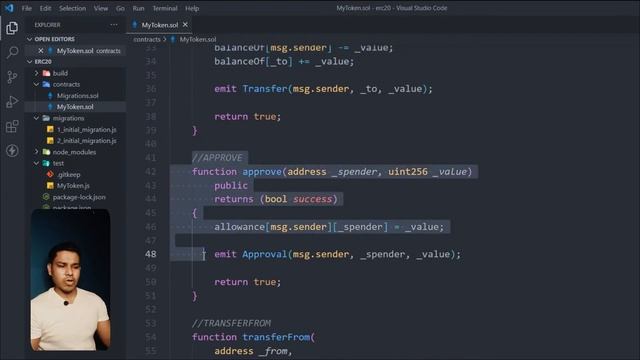The height and width of the screenshot is (360, 640).
Task: Open package-lock.json file
Action: pyautogui.click(x=78, y=197)
